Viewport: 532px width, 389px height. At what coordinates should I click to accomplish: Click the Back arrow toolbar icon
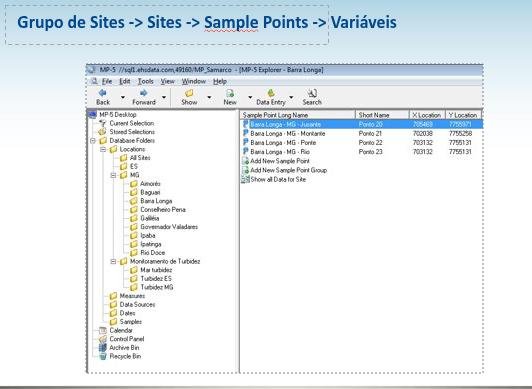(102, 93)
